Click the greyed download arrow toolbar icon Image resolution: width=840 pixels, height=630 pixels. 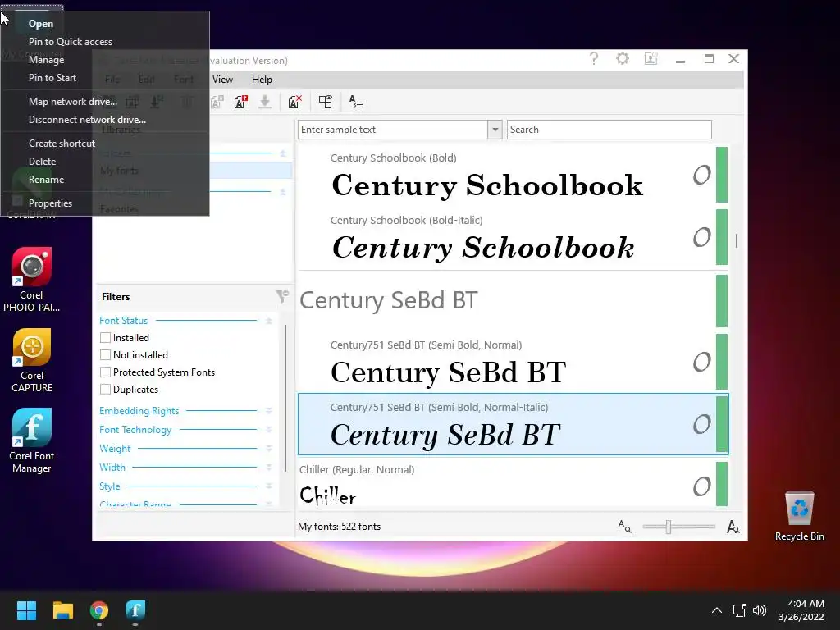[265, 101]
